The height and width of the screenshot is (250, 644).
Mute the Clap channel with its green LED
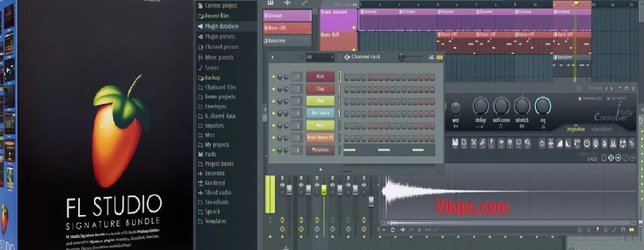pyautogui.click(x=273, y=89)
